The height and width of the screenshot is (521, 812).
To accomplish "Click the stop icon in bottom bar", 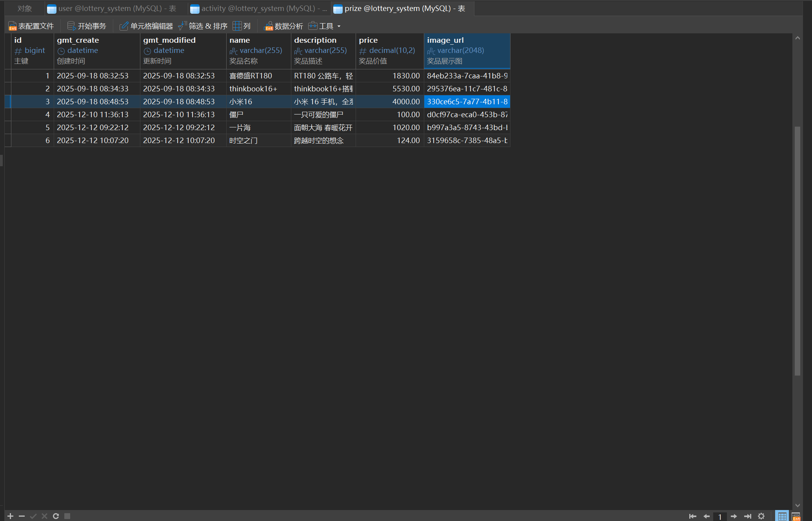I will click(x=67, y=516).
